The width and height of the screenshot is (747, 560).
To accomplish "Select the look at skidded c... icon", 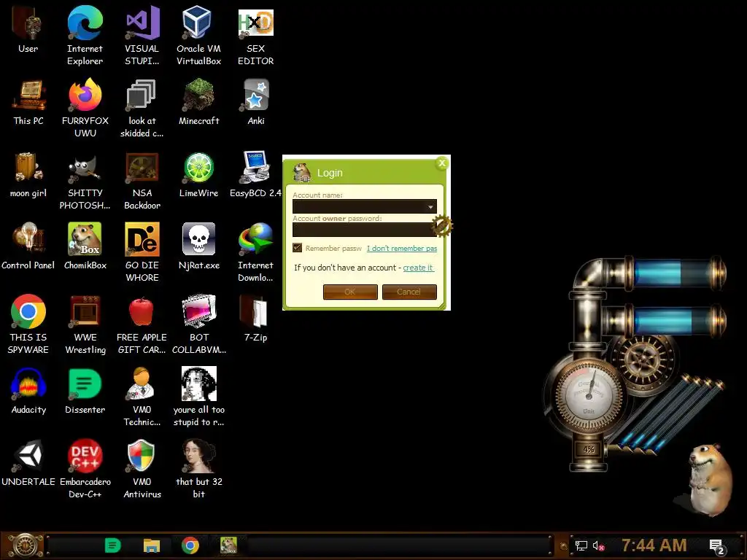I will point(142,108).
